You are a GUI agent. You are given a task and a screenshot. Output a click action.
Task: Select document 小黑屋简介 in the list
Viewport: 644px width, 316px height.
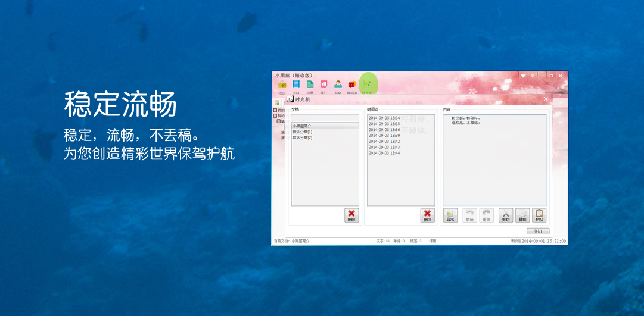click(x=302, y=126)
